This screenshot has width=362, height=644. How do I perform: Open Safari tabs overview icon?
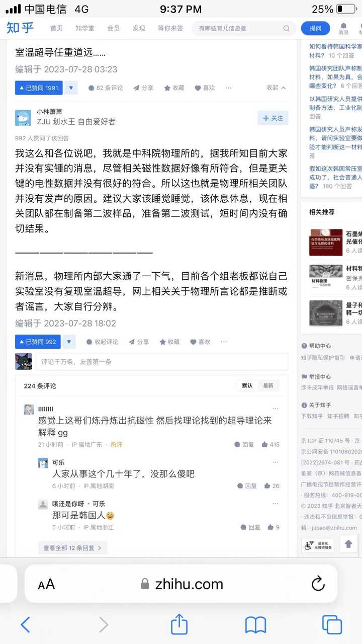coord(332,625)
